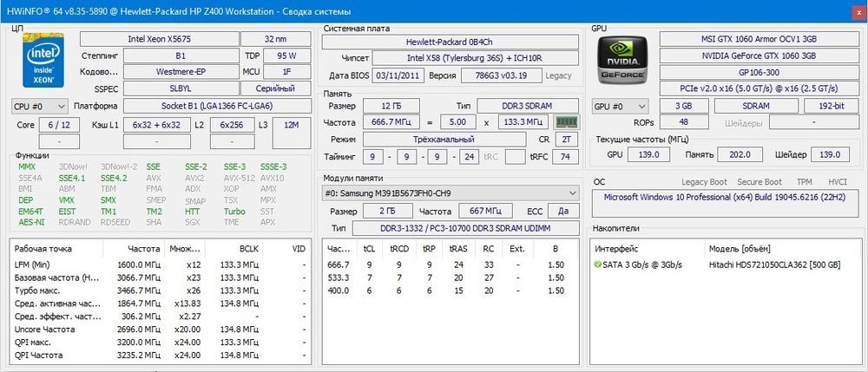The height and width of the screenshot is (372, 868).
Task: Click the green memory module icon
Action: point(566,121)
